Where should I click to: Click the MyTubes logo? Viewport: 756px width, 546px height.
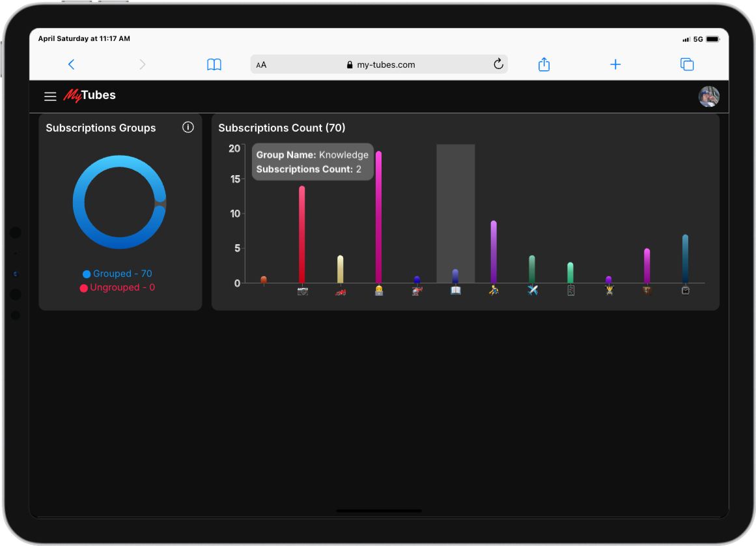pos(89,95)
